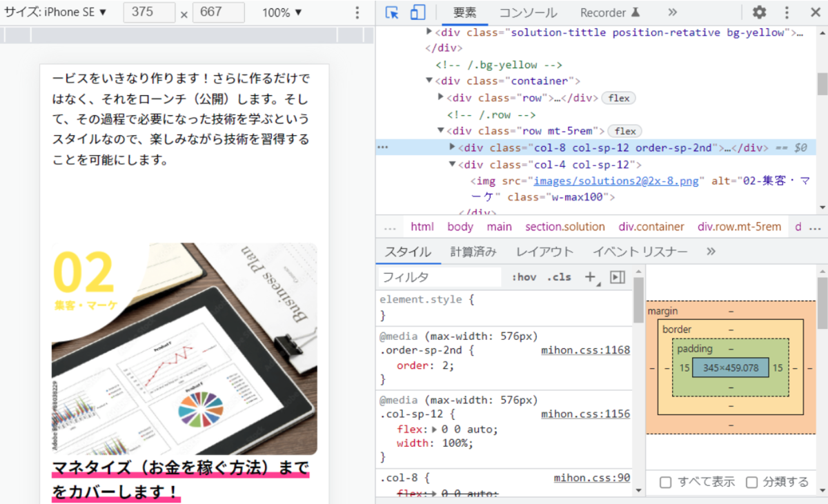Focus the フィルタ styles filter box

click(x=440, y=277)
